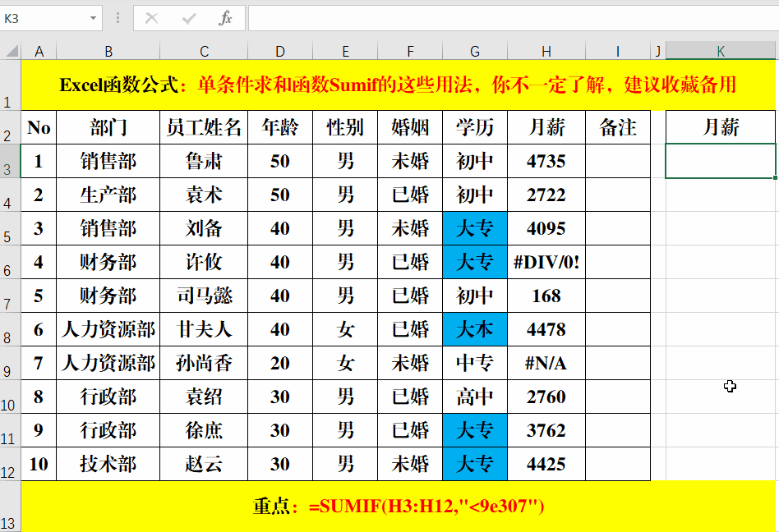Click the blue 大本 cell
The height and width of the screenshot is (532, 779).
[x=475, y=329]
